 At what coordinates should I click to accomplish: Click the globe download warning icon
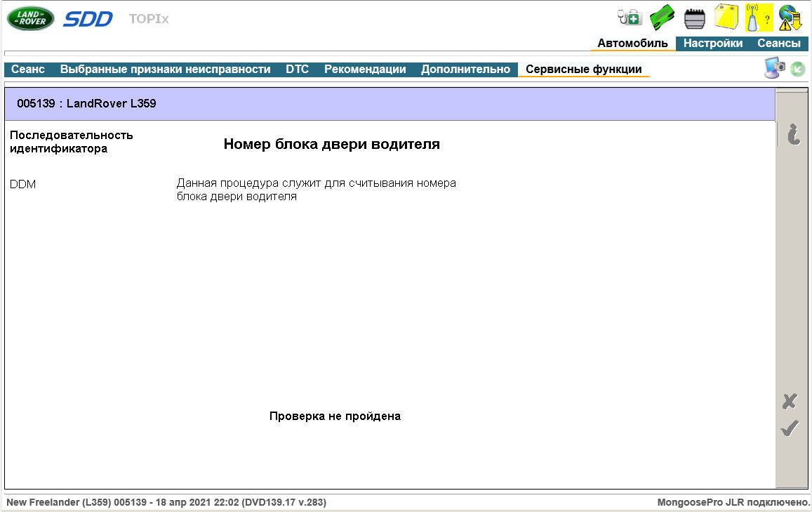coord(791,18)
